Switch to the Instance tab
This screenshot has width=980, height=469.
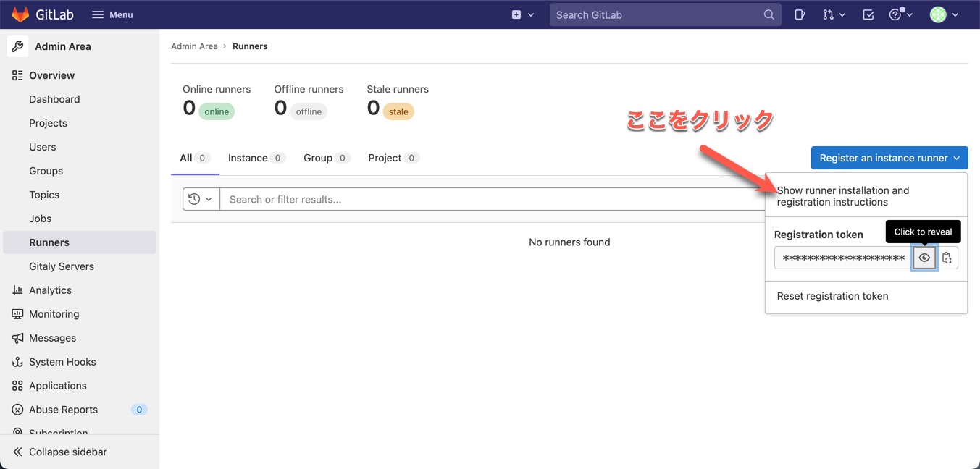tap(256, 158)
